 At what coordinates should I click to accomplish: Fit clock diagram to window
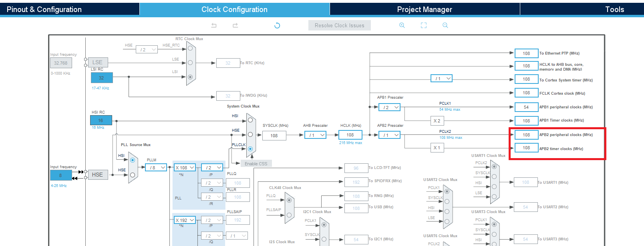424,25
